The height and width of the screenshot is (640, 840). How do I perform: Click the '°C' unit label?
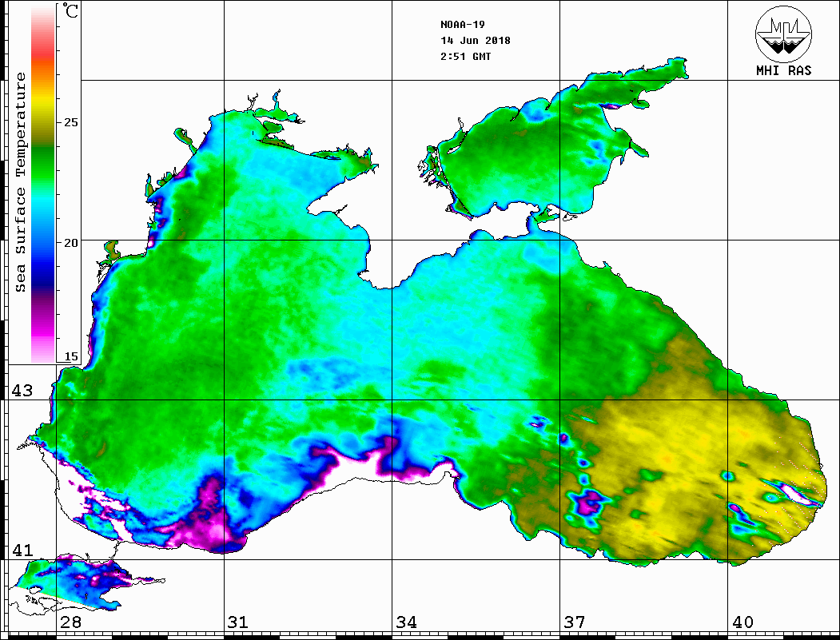(70, 10)
